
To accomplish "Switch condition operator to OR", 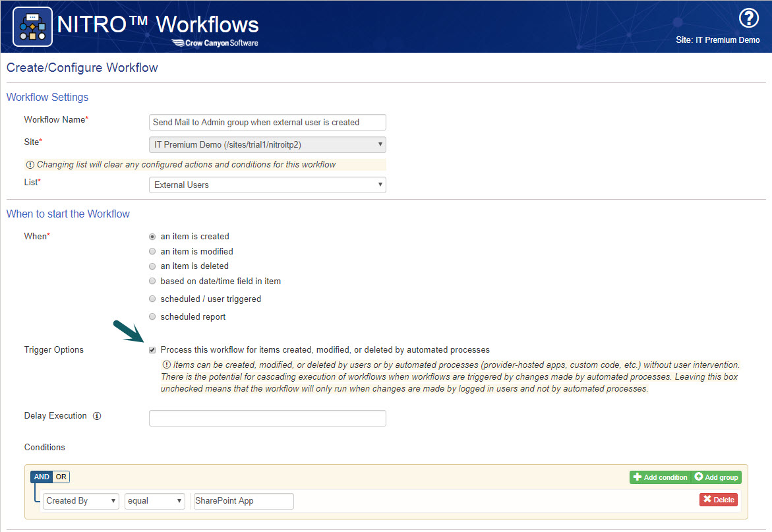I will (61, 477).
